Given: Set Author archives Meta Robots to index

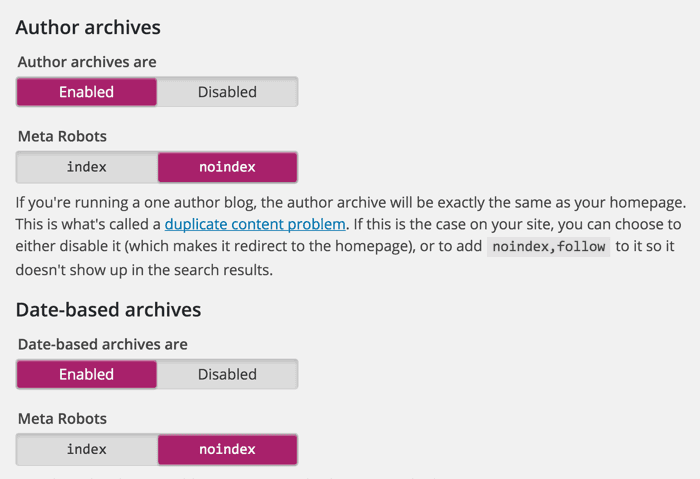Looking at the screenshot, I should click(87, 167).
